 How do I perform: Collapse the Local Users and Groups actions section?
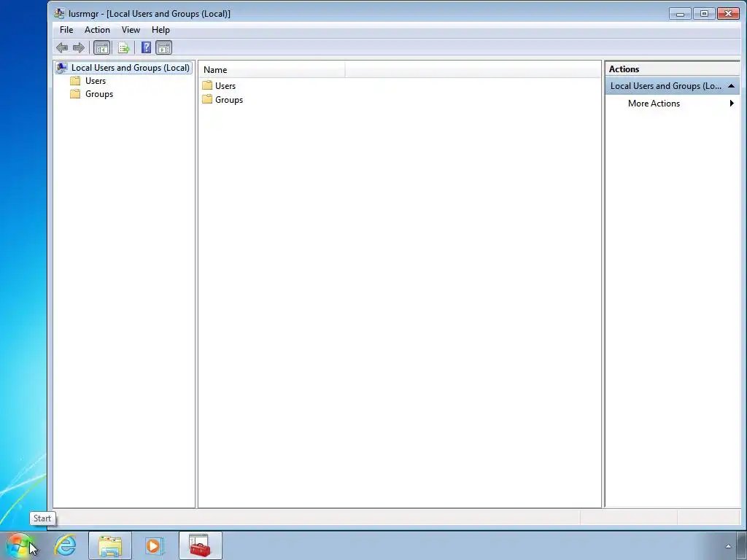[731, 86]
